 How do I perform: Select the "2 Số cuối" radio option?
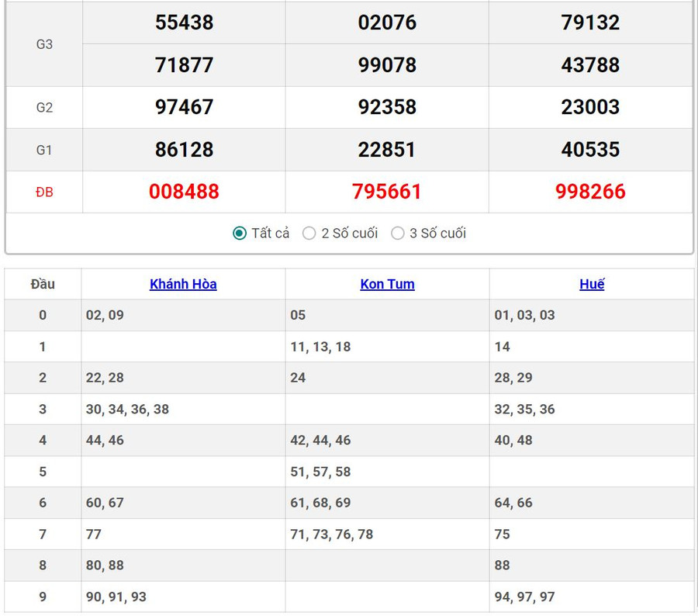click(309, 234)
